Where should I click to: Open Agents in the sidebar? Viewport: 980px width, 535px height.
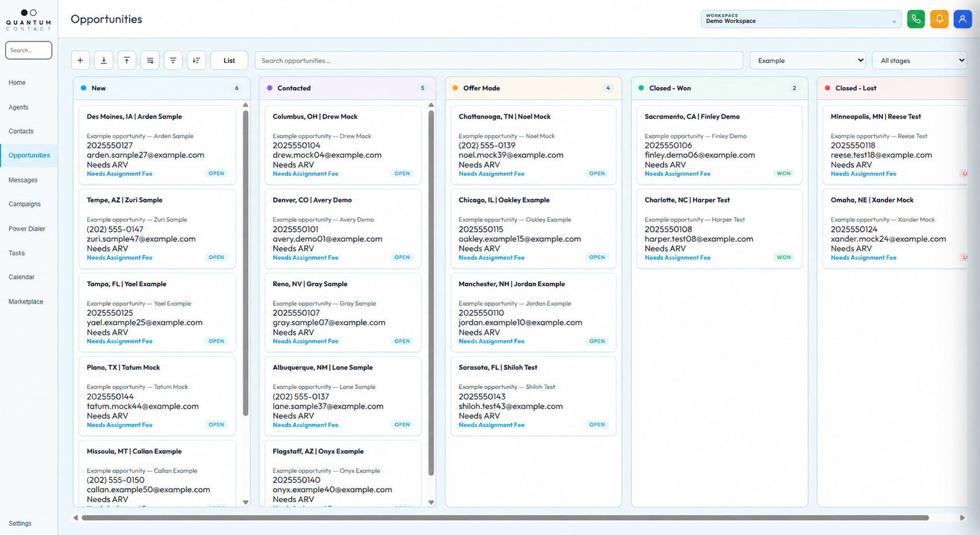tap(18, 107)
